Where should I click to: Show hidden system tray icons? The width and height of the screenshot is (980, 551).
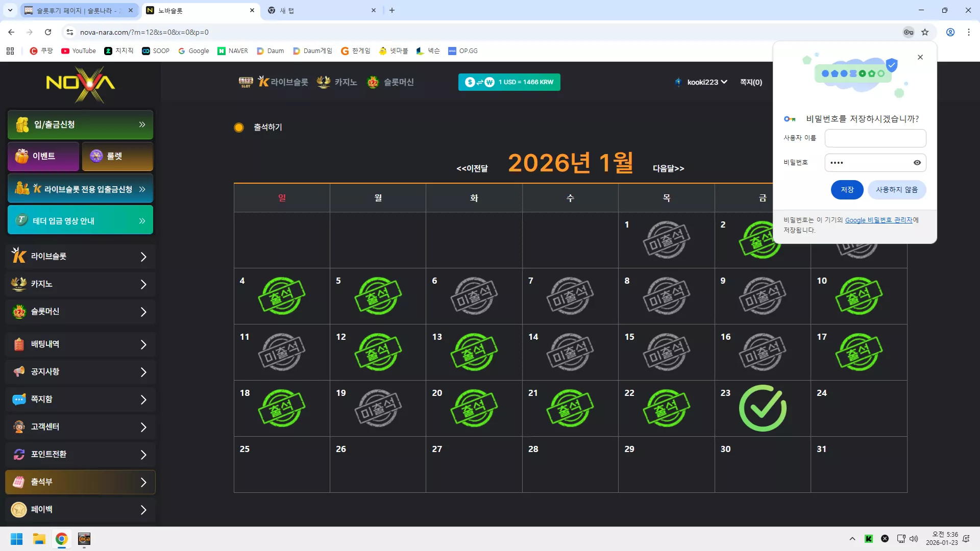(852, 539)
